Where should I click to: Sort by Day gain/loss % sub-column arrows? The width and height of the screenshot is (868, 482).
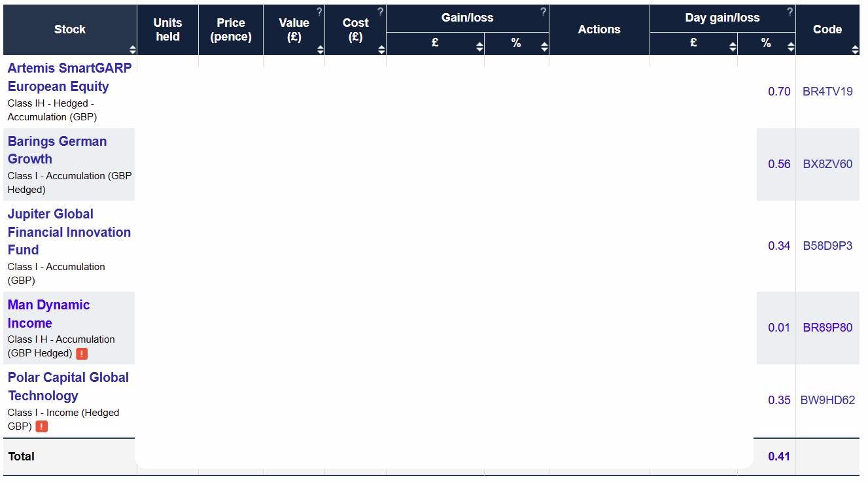pos(791,47)
